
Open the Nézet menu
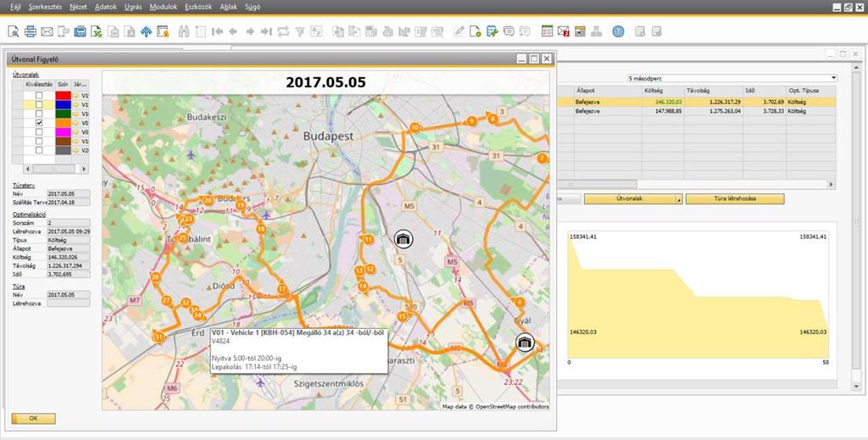pos(78,7)
